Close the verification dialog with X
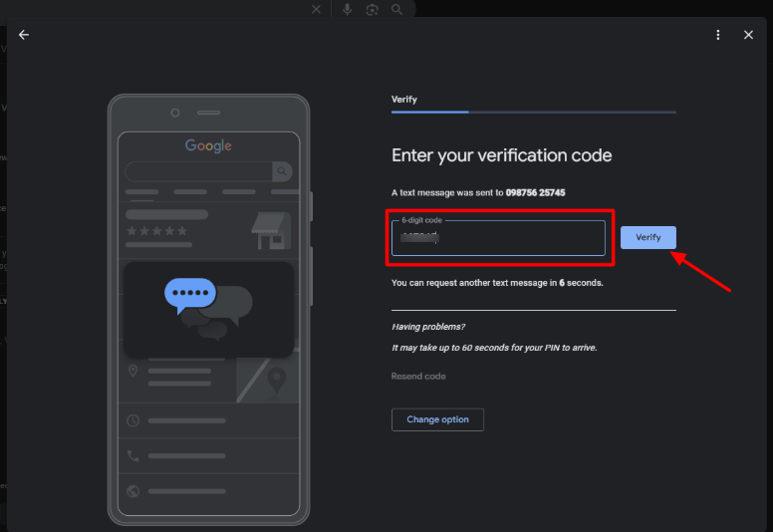Image resolution: width=773 pixels, height=532 pixels. (x=748, y=35)
